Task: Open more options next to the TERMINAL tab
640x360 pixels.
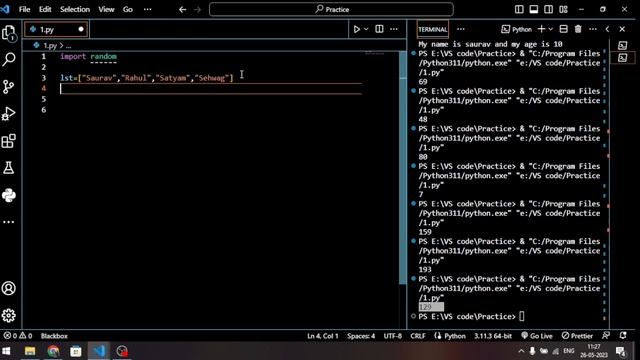Action: click(x=461, y=29)
